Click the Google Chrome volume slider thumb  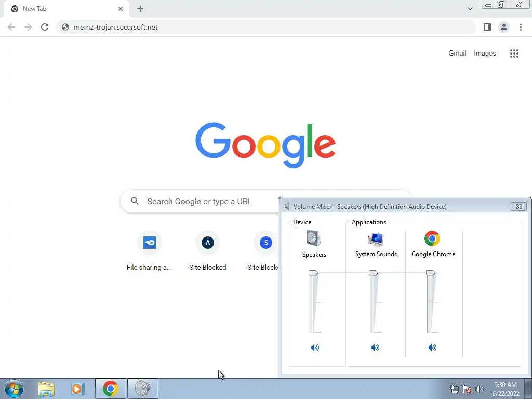click(x=430, y=273)
